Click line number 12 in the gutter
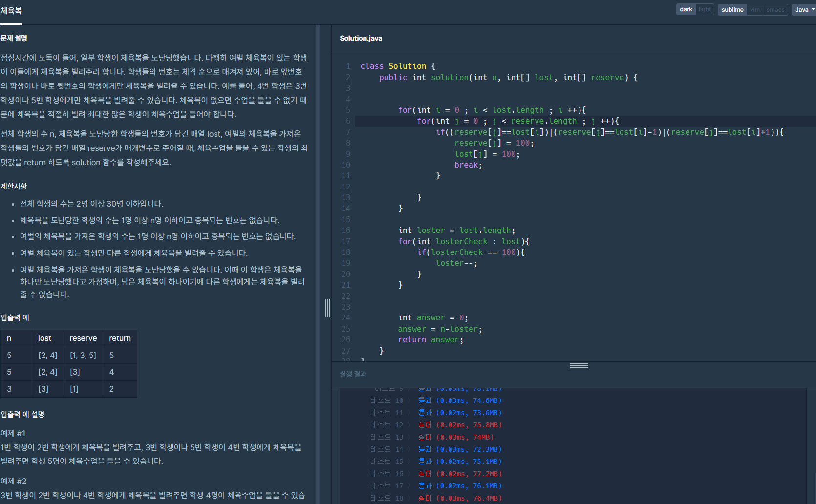Viewport: 816px width, 504px height. [x=346, y=187]
